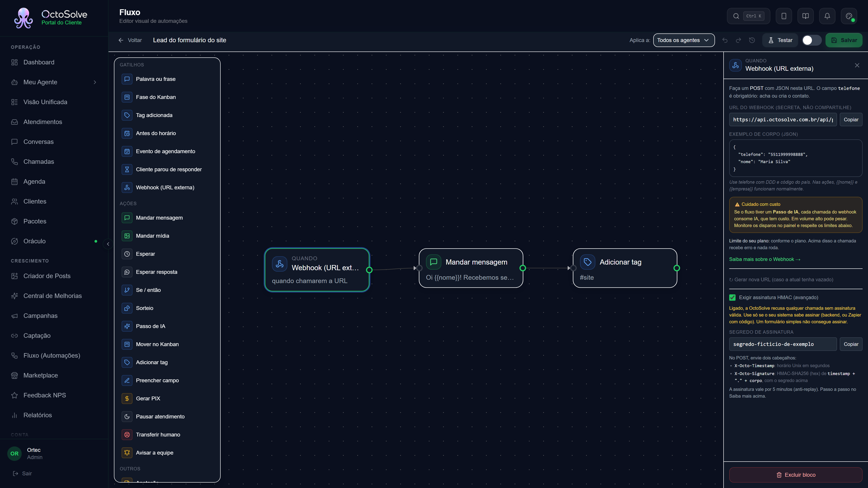
Task: Click the Testar button
Action: click(x=780, y=40)
